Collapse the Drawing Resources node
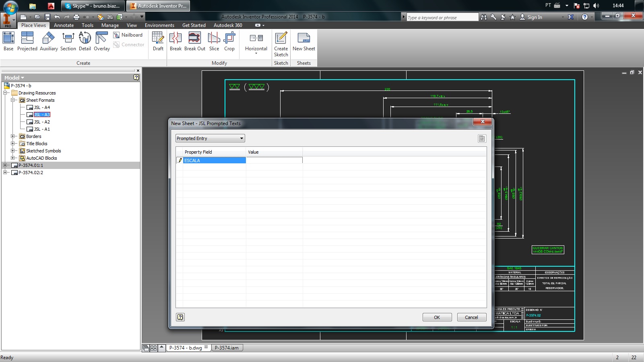This screenshot has width=644, height=362. tap(5, 93)
